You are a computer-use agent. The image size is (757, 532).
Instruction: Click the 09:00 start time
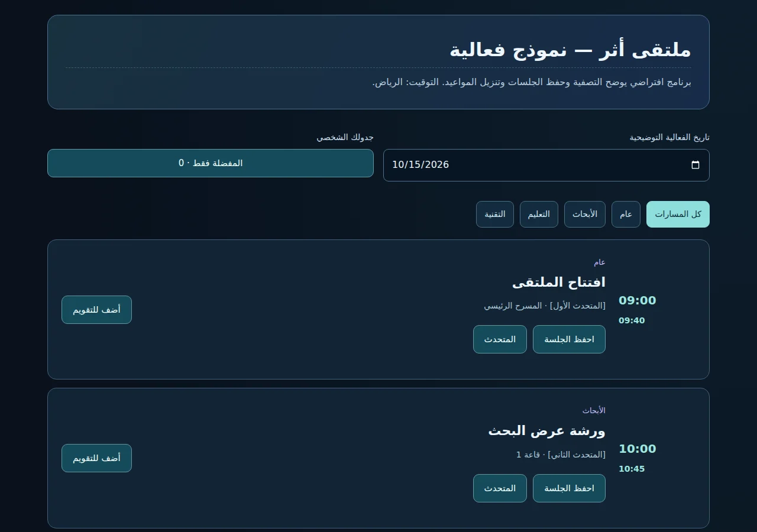pyautogui.click(x=638, y=300)
